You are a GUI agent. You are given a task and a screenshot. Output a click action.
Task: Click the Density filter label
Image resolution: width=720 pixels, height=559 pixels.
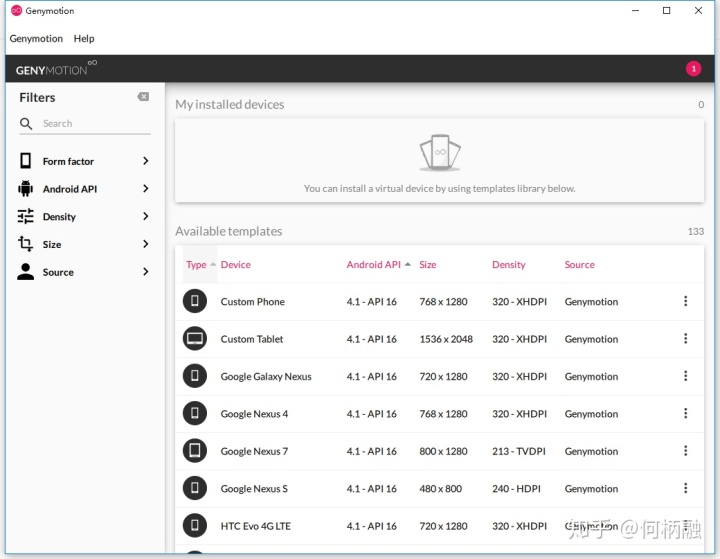tap(59, 217)
